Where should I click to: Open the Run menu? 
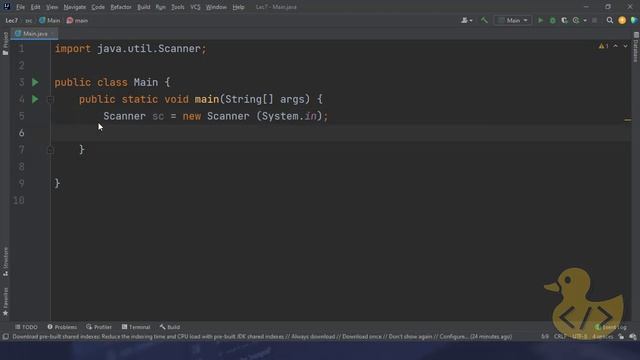click(161, 7)
